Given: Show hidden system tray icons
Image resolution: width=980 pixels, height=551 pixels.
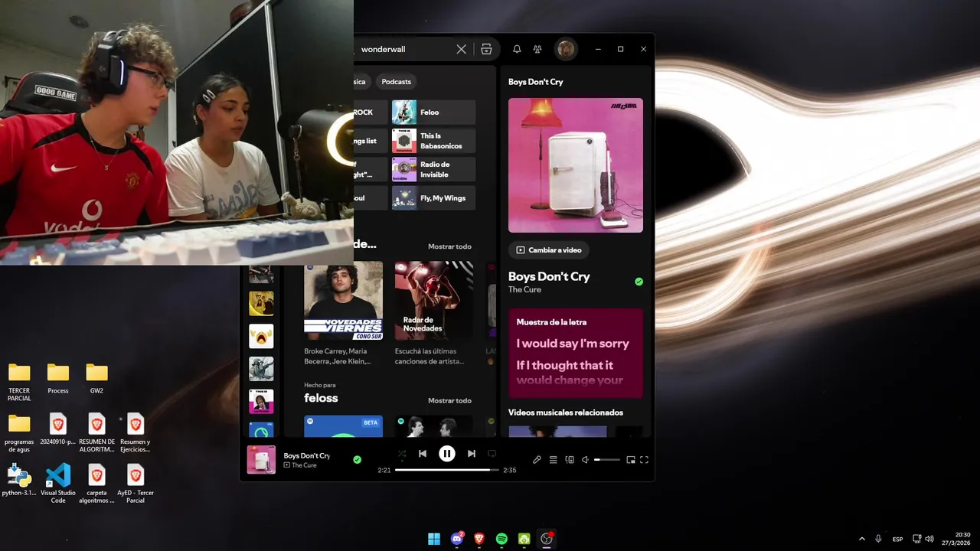Looking at the screenshot, I should pos(862,539).
